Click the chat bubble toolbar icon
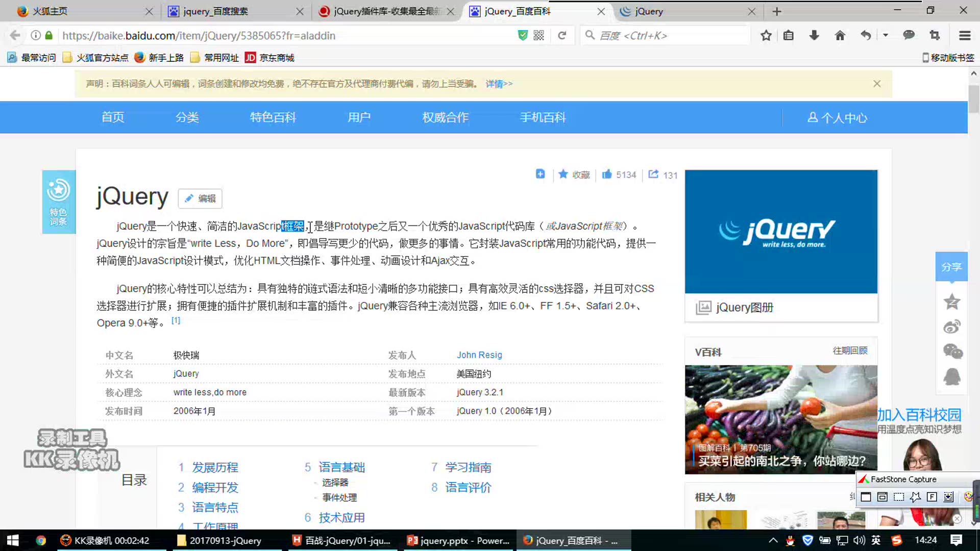This screenshot has width=980, height=551. pyautogui.click(x=909, y=35)
